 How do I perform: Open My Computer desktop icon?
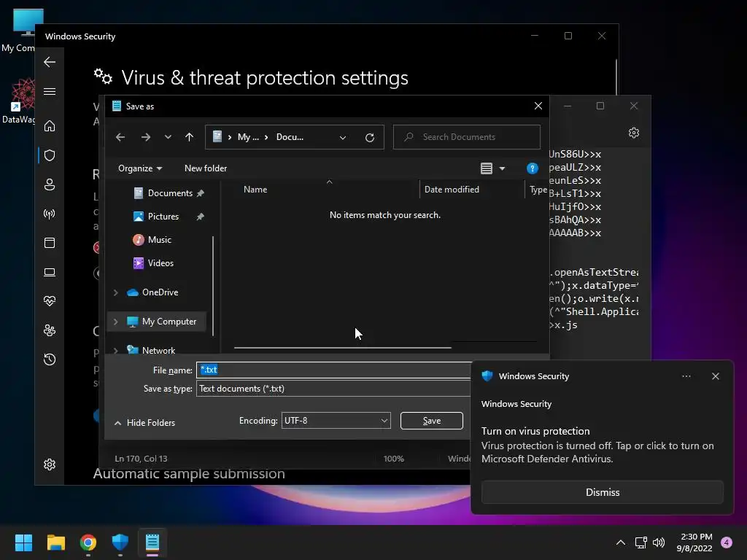click(x=21, y=29)
